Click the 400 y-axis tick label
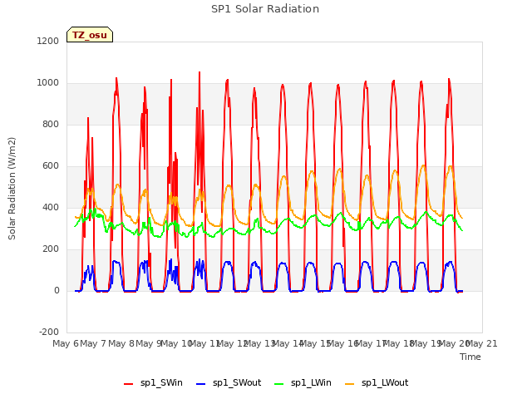Image resolution: width=532 pixels, height=399 pixels. coord(51,207)
